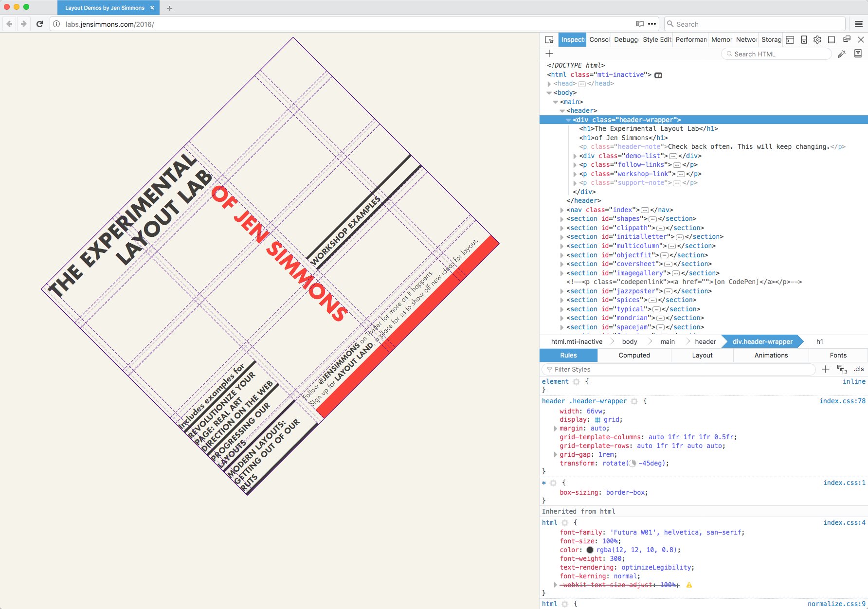Activate the element picker icon
This screenshot has width=868, height=609.
(x=549, y=40)
